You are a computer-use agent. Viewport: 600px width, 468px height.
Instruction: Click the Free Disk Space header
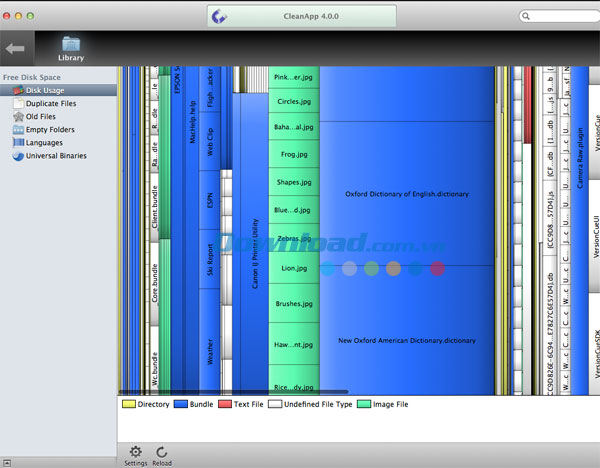[32, 77]
